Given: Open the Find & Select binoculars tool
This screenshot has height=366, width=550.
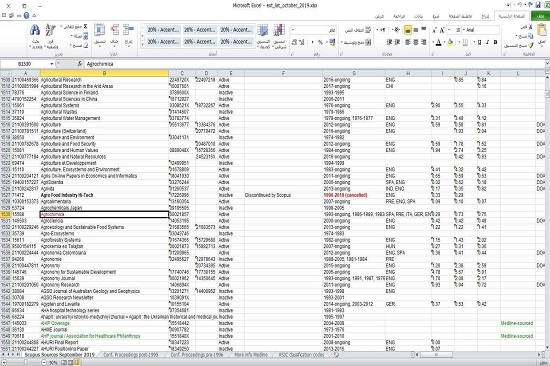Looking at the screenshot, I should (x=35, y=31).
